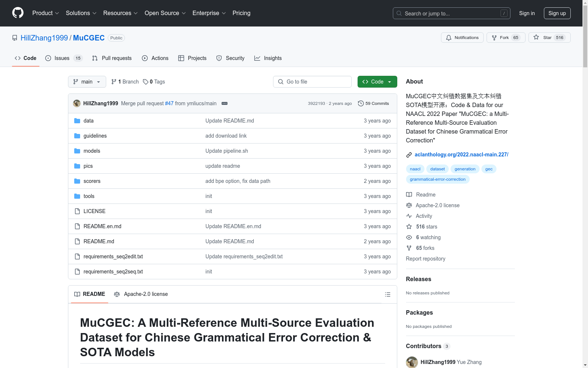Open the scorers folder icon
Viewport: 588px width, 368px height.
pos(77,181)
